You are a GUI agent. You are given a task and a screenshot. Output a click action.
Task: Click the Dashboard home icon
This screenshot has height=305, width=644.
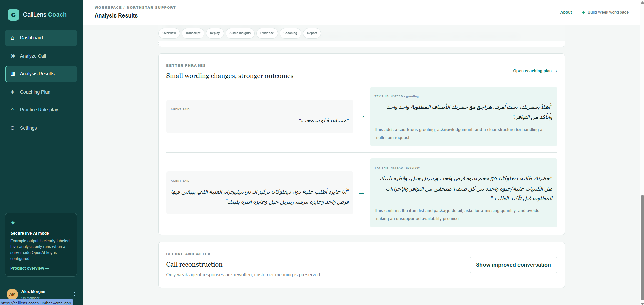(x=13, y=38)
